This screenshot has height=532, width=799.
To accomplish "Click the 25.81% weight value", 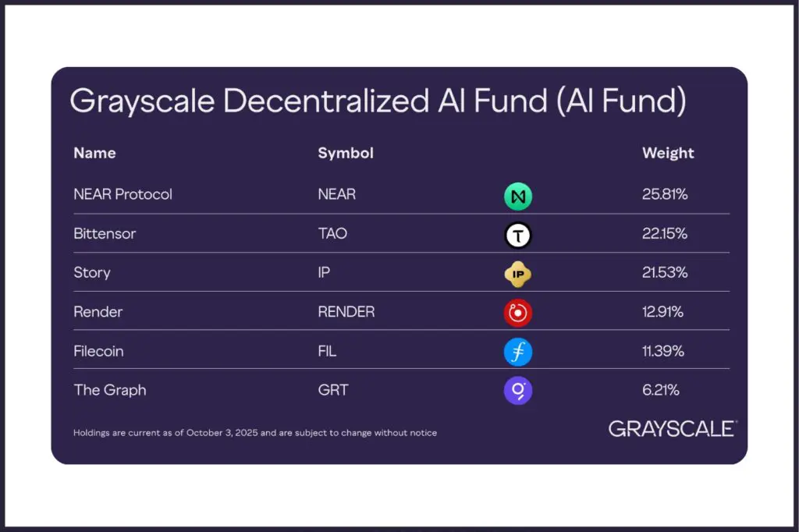I will tap(665, 194).
